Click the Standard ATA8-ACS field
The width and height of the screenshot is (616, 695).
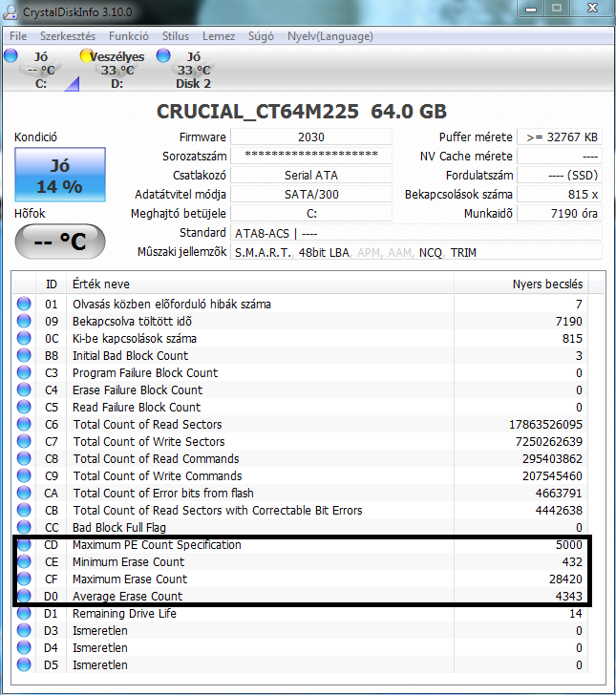click(416, 233)
